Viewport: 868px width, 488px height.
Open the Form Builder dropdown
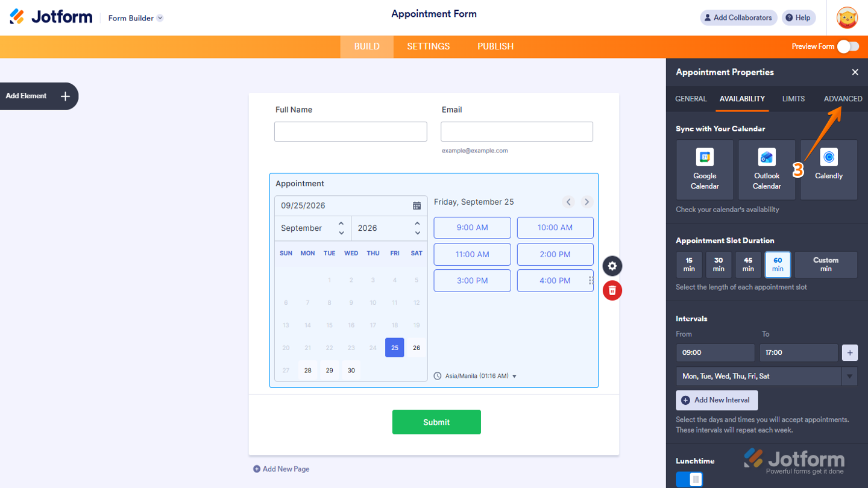pyautogui.click(x=136, y=18)
